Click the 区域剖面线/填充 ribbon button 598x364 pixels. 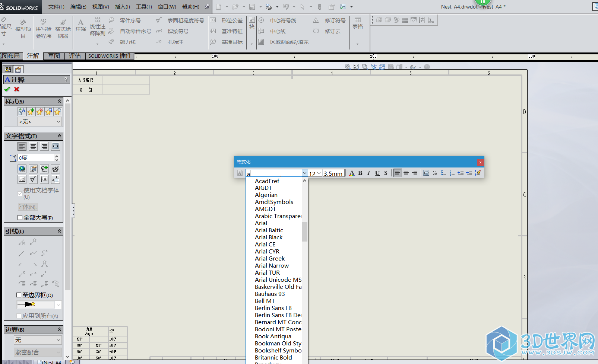click(x=284, y=42)
